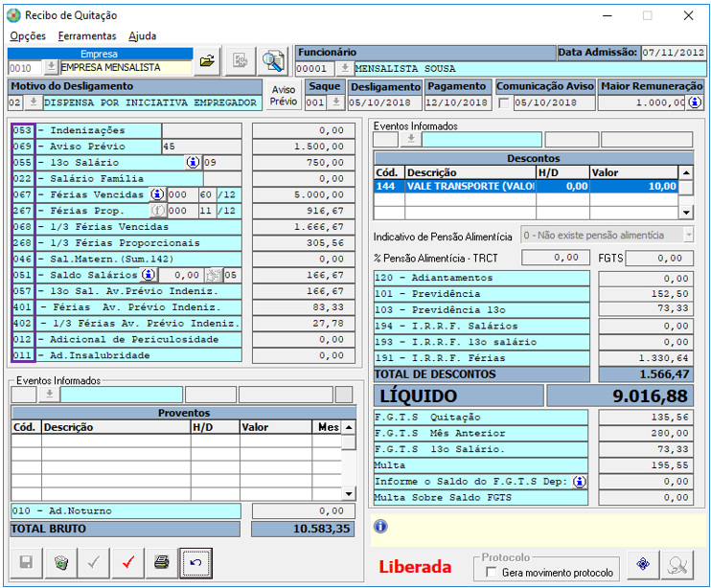The image size is (711, 588).
Task: Click the Indenizações value 0,00 field
Action: coord(304,130)
